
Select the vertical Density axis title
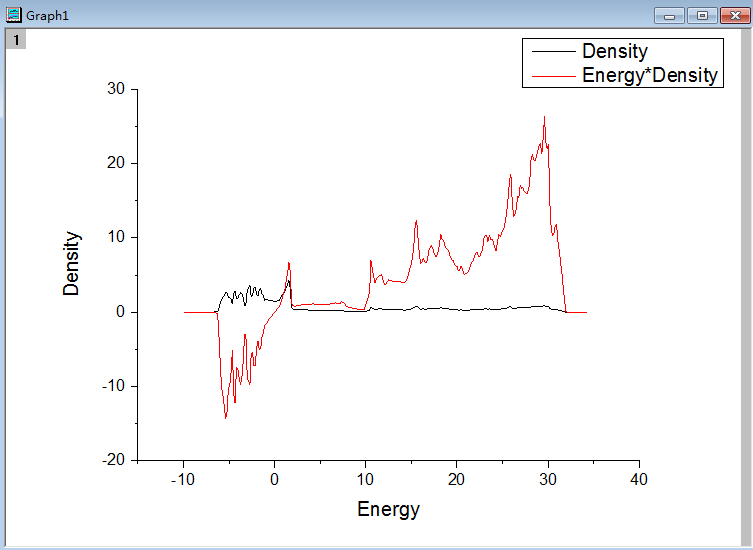click(x=72, y=264)
